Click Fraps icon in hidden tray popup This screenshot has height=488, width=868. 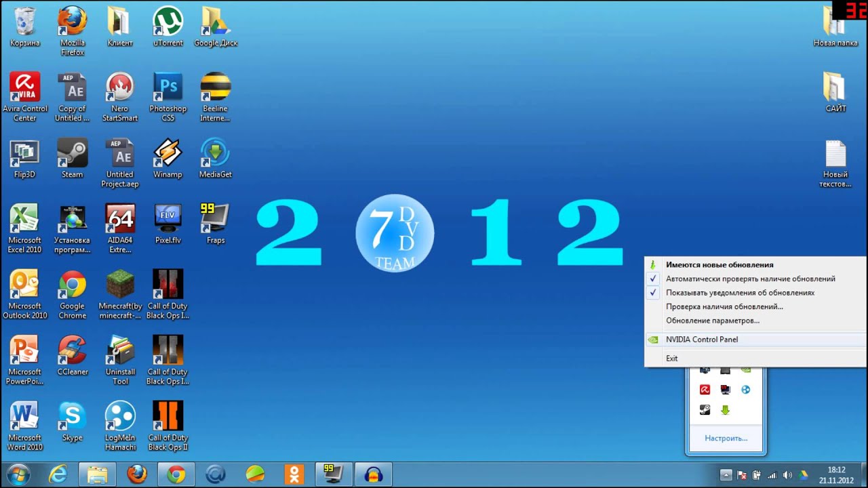[x=726, y=390]
